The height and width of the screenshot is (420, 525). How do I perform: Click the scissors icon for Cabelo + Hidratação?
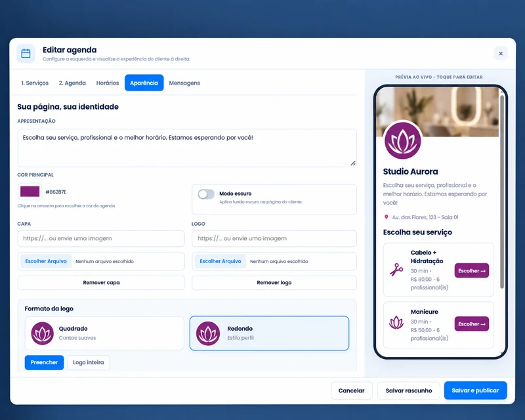[x=396, y=270]
